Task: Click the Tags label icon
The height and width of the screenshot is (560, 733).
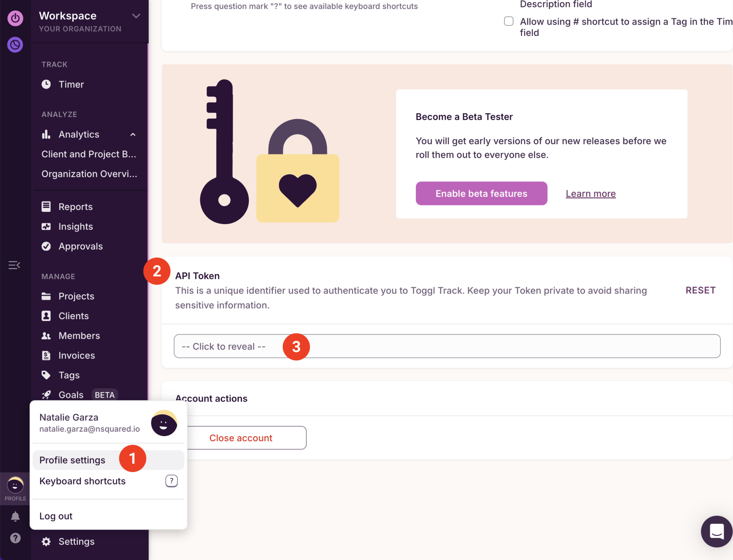Action: (x=46, y=375)
